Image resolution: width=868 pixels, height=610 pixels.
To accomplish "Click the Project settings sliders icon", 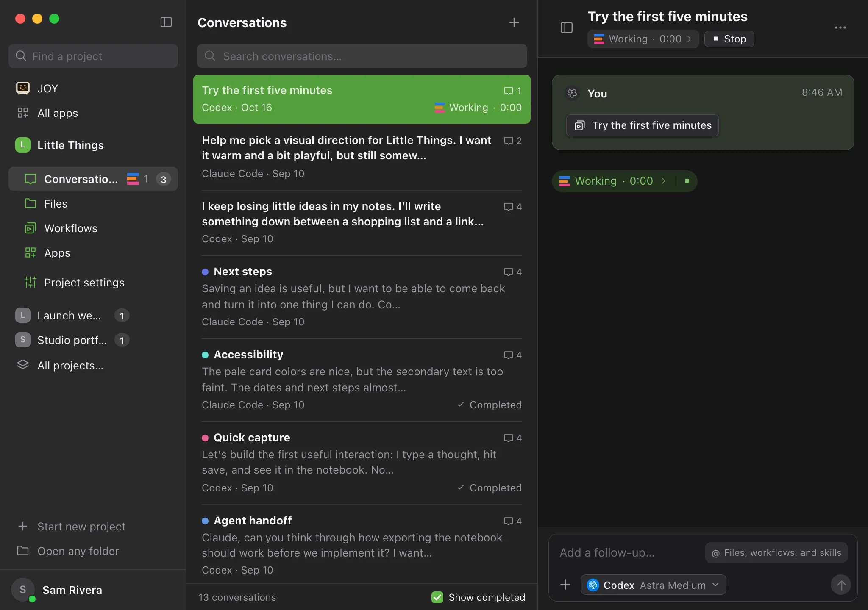I will point(31,282).
